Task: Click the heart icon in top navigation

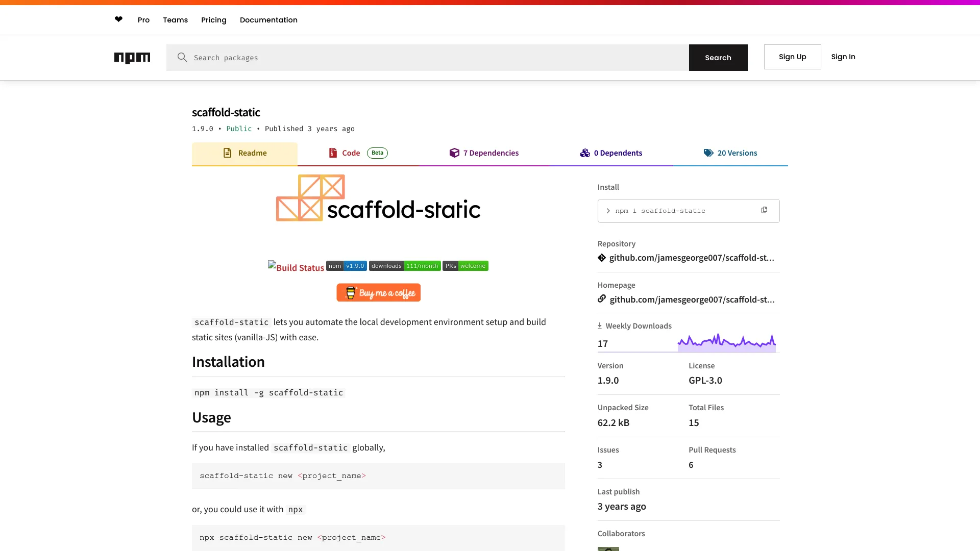Action: click(118, 19)
